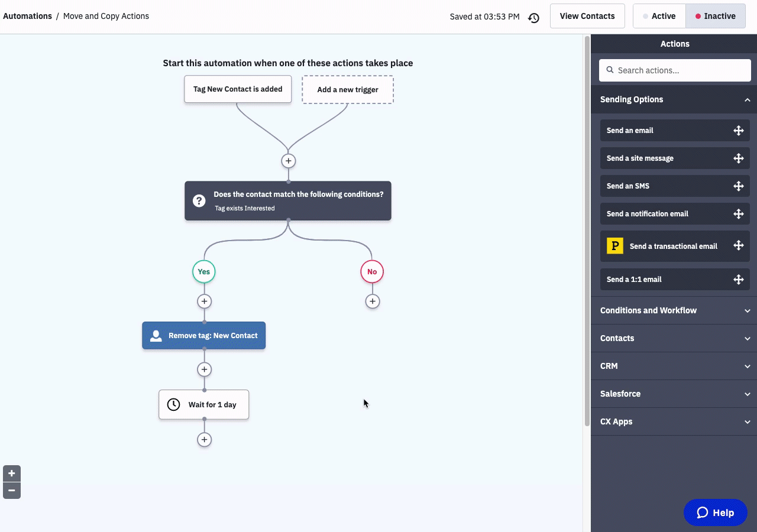Open Automations breadcrumb link
This screenshot has width=757, height=532.
click(x=27, y=16)
